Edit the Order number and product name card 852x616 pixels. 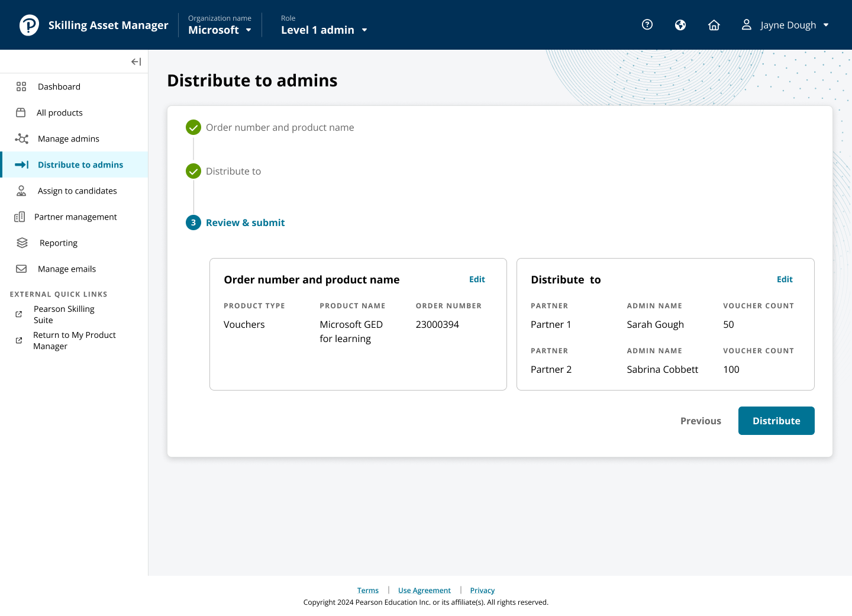477,279
